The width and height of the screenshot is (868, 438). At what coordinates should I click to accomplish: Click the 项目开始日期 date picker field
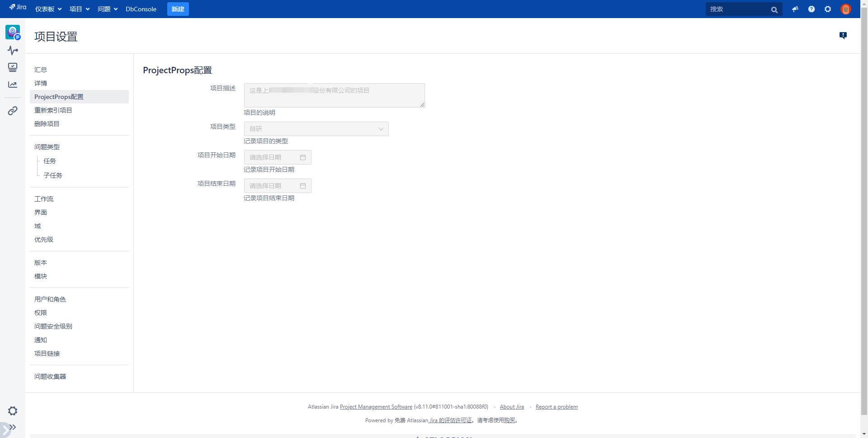[x=278, y=157]
